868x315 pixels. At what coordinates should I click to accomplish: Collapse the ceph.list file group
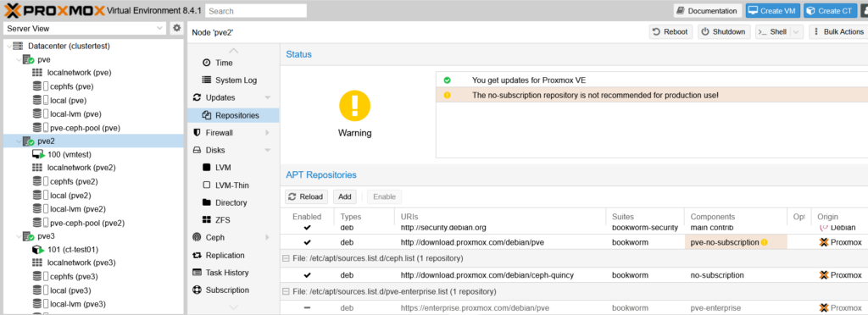point(286,258)
